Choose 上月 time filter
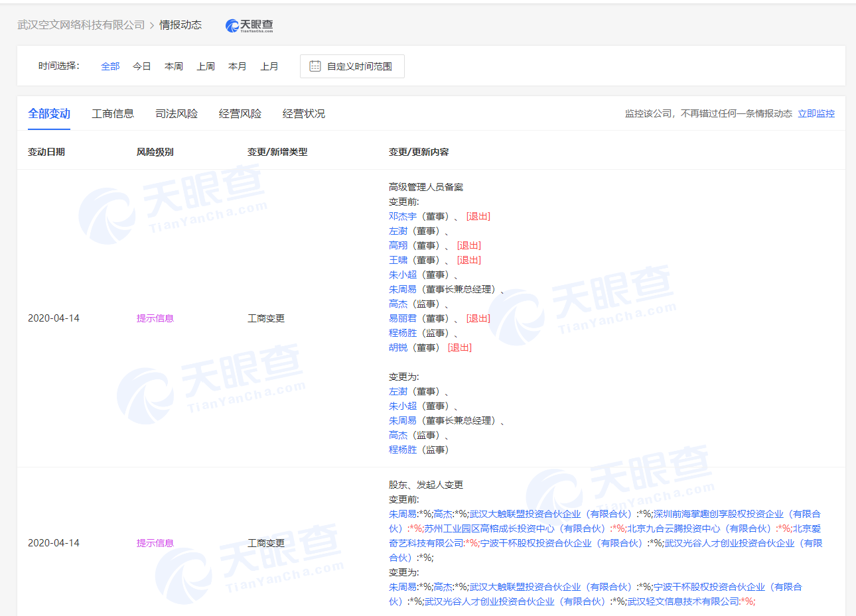Image resolution: width=856 pixels, height=616 pixels. point(269,66)
